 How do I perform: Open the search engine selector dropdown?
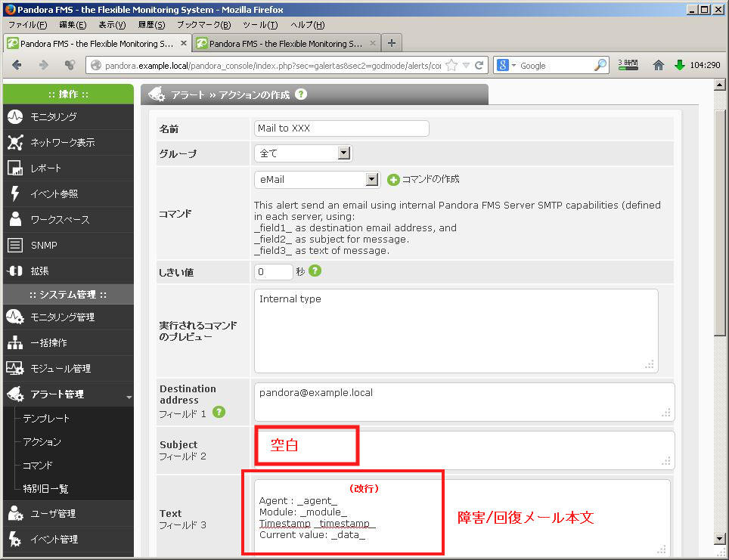coord(513,66)
